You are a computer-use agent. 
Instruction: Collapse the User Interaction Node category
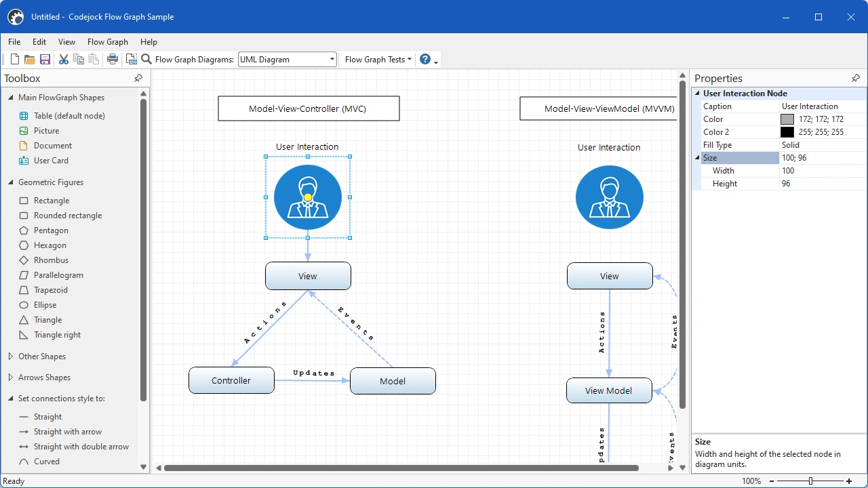tap(697, 94)
